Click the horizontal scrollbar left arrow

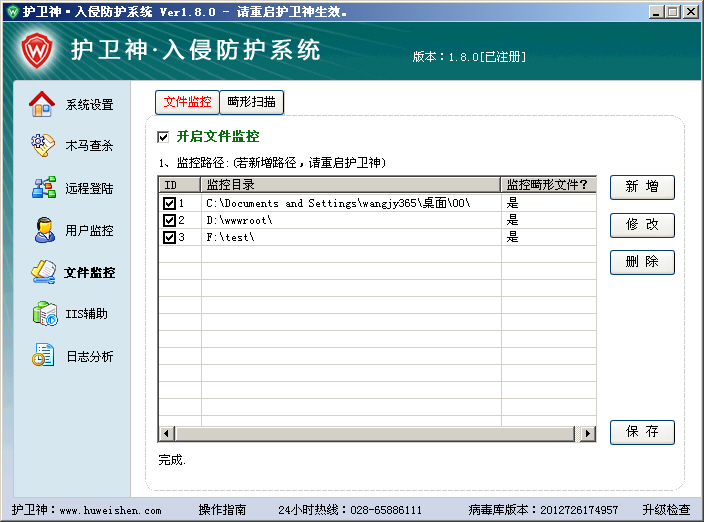[x=167, y=434]
